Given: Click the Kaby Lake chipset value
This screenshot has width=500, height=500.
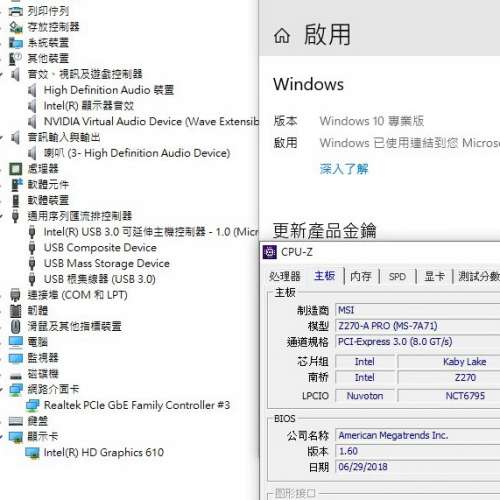Looking at the screenshot, I should (x=464, y=362).
